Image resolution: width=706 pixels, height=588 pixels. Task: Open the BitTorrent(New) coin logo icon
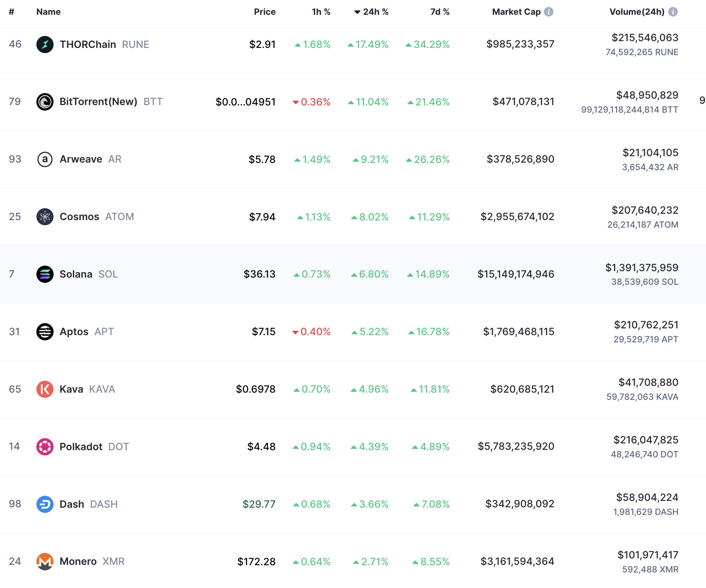click(x=45, y=102)
